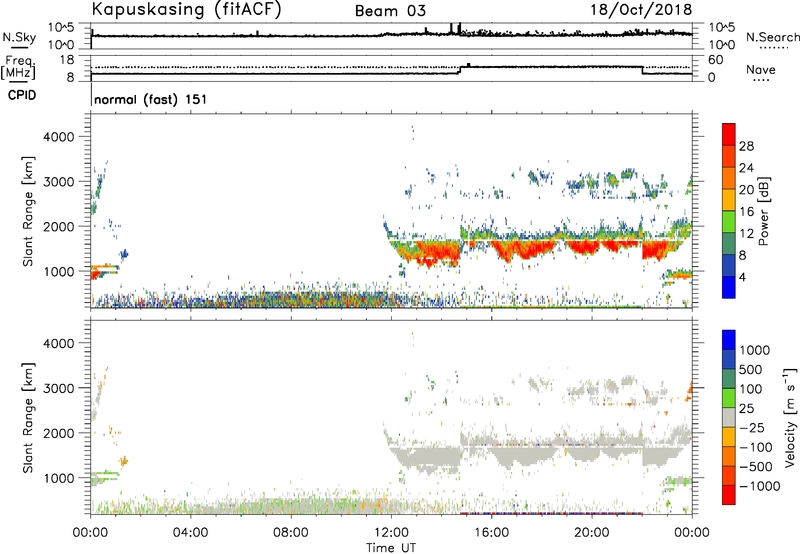The height and width of the screenshot is (554, 800).
Task: Click the '16' label on the Power color bar
Action: pyautogui.click(x=746, y=212)
